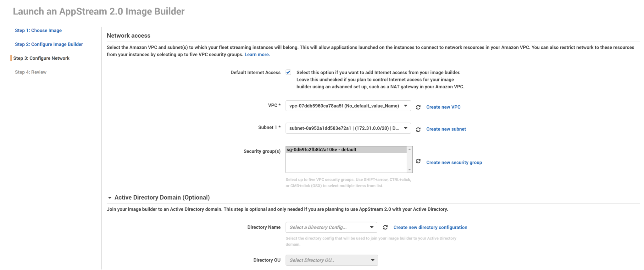
Task: Click Create new directory configuration
Action: point(430,227)
